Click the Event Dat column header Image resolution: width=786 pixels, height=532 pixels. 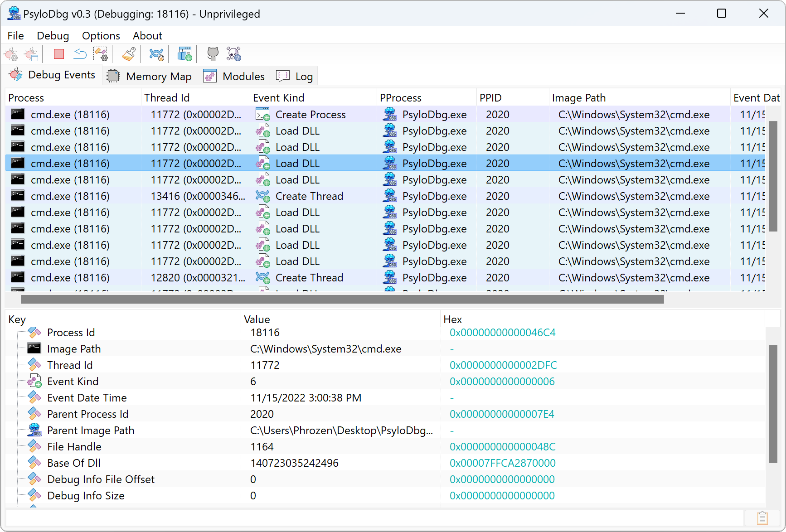click(756, 98)
